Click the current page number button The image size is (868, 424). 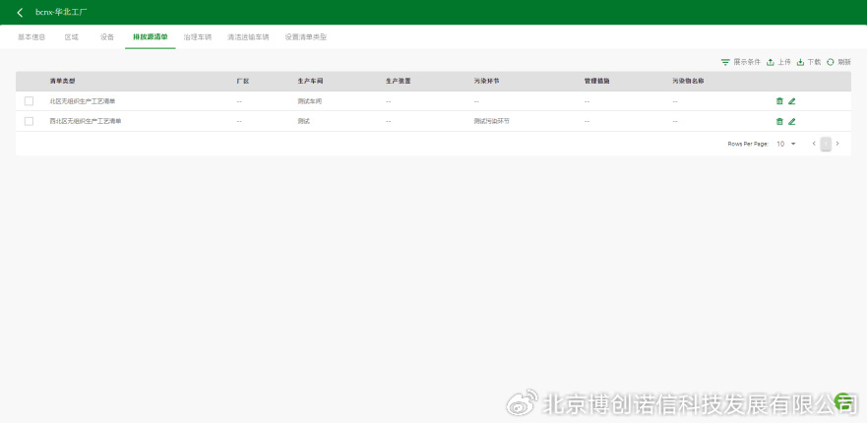[826, 144]
